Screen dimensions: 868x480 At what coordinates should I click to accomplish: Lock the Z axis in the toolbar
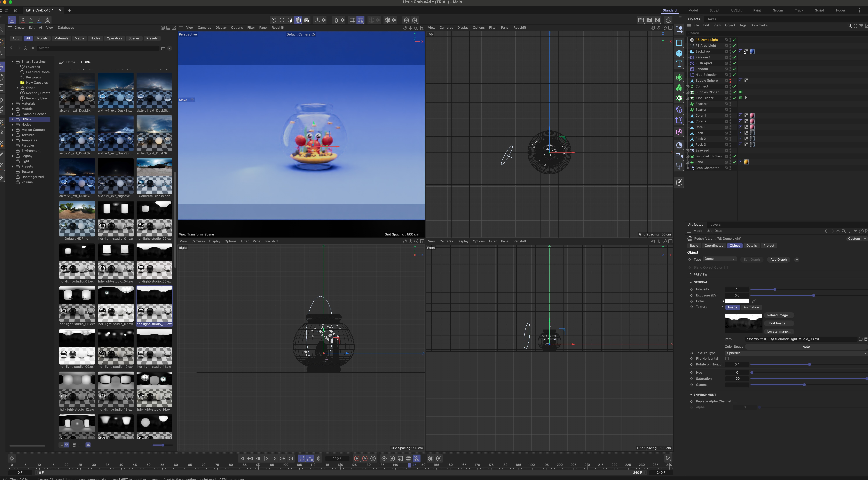coord(39,20)
